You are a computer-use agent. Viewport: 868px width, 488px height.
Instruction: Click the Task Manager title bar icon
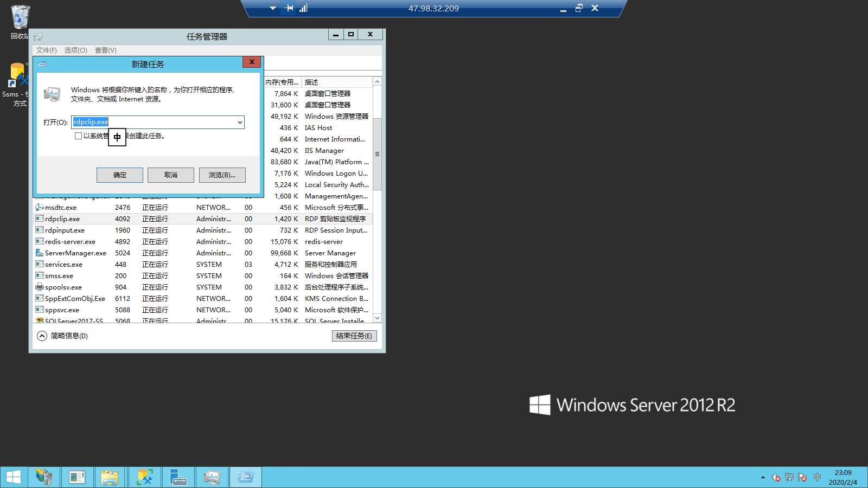(x=38, y=37)
